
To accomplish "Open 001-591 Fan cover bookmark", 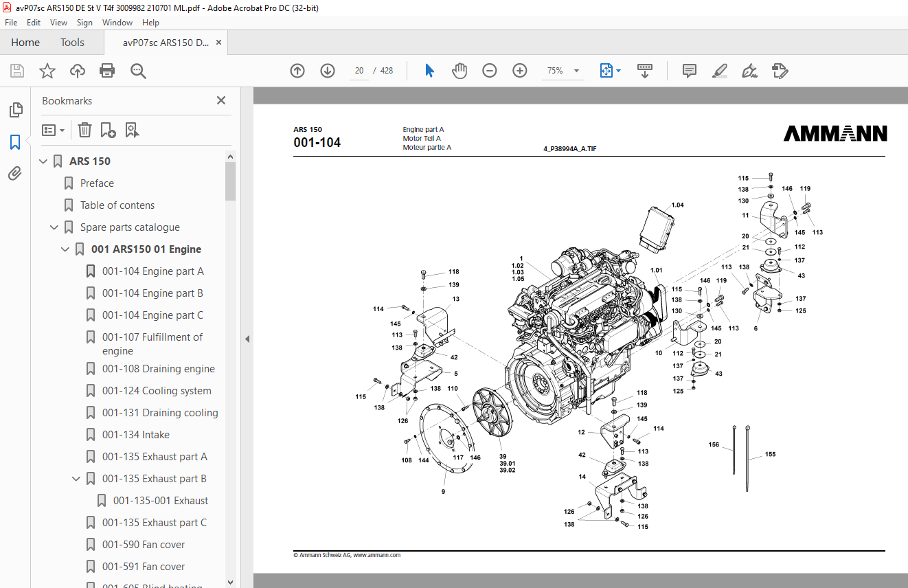I will tap(144, 567).
